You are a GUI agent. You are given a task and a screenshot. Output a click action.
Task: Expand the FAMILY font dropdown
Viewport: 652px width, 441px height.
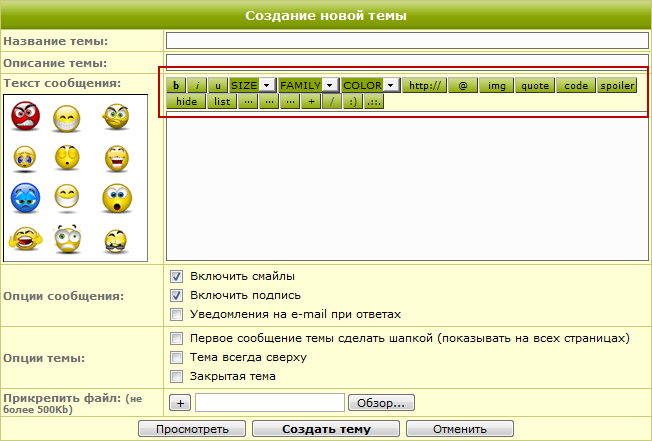coord(308,86)
